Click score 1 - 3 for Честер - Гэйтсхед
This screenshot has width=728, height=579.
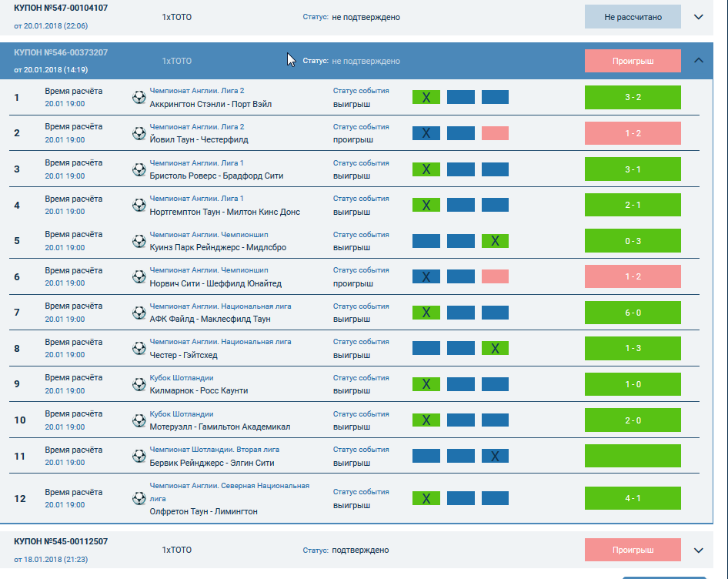[x=633, y=348]
